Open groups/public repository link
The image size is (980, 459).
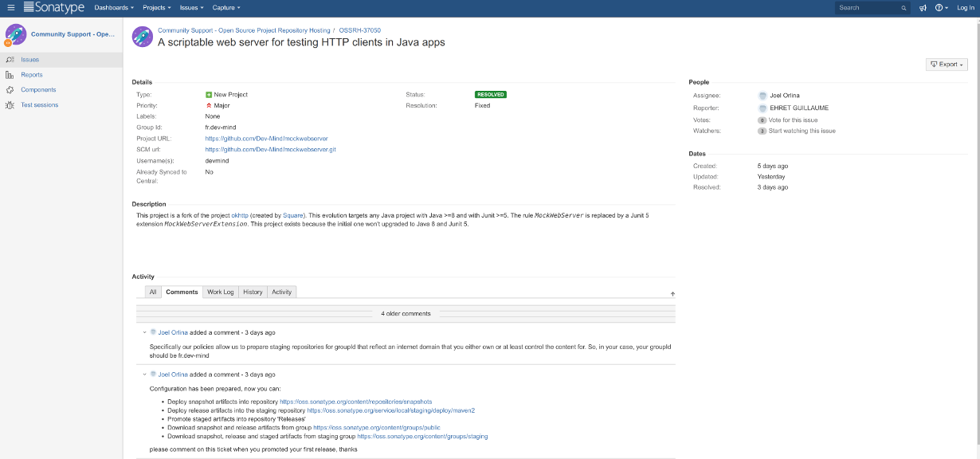click(x=376, y=428)
